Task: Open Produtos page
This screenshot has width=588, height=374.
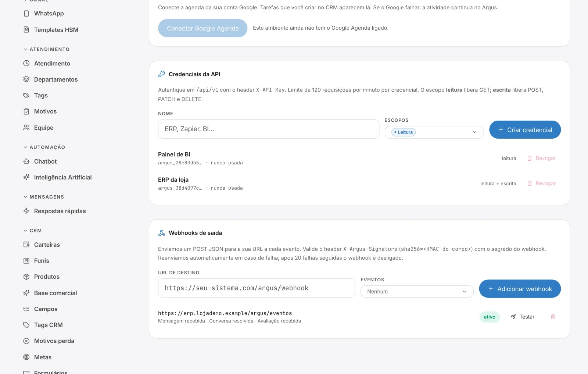Action: click(47, 277)
